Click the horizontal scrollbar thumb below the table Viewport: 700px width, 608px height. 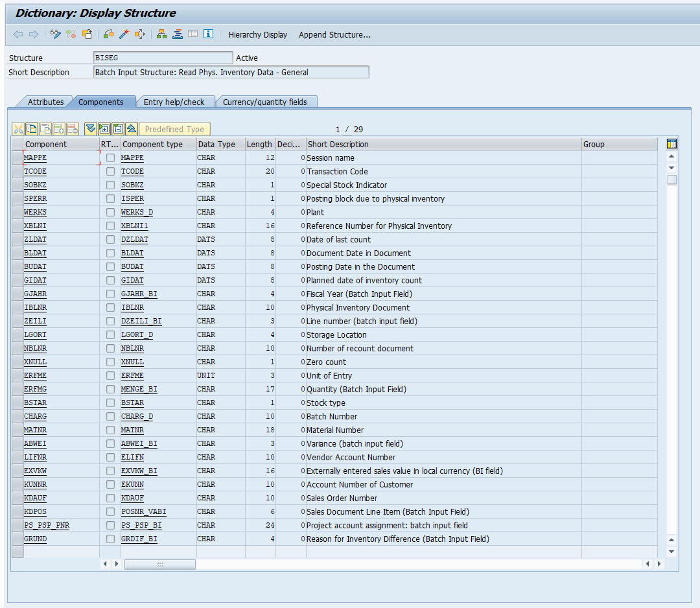(x=159, y=565)
